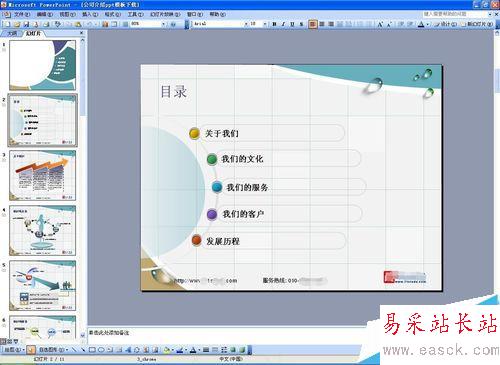
Task: Open the 幻灯片放映 (Slide Show) menu
Action: click(165, 14)
